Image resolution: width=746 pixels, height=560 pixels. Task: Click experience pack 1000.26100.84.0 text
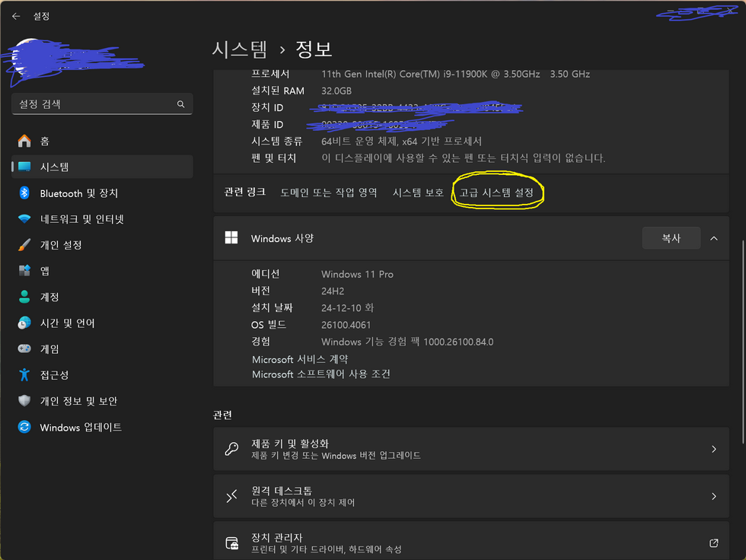tap(407, 342)
